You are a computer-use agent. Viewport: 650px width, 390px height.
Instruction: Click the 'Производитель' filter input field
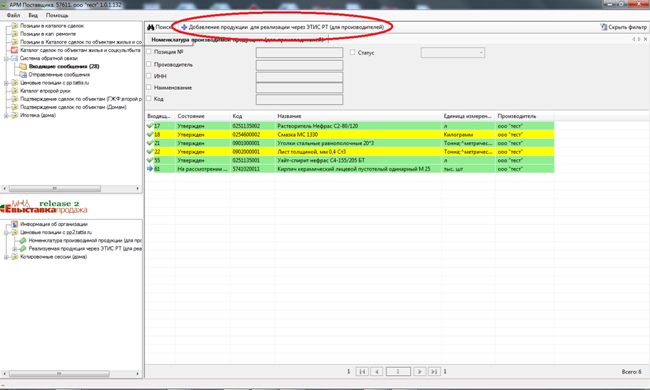pyautogui.click(x=299, y=65)
